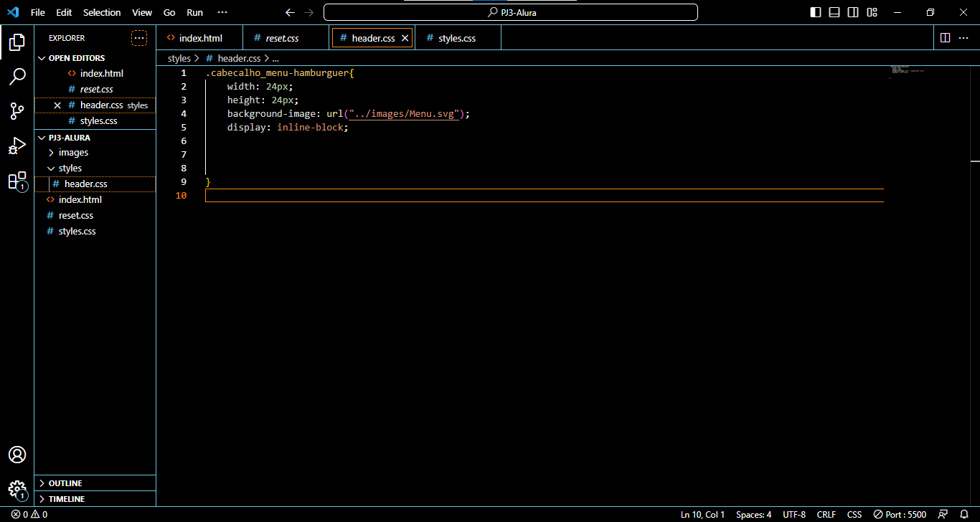The image size is (980, 522).
Task: Change language mode via CSS
Action: pos(854,514)
